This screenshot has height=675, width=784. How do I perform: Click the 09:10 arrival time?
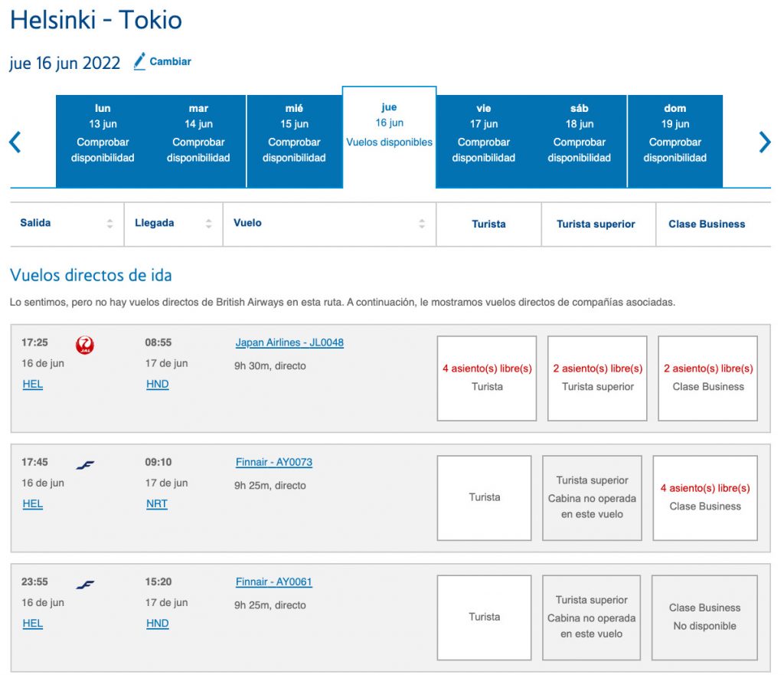(158, 462)
